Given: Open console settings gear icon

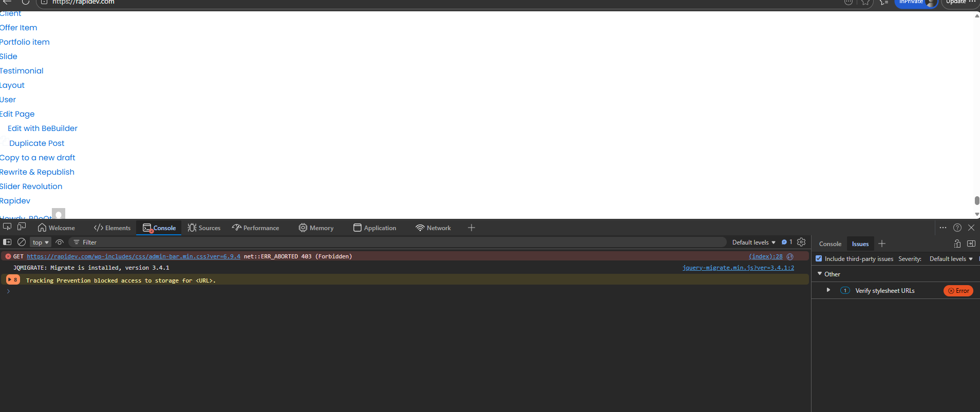Looking at the screenshot, I should (801, 242).
